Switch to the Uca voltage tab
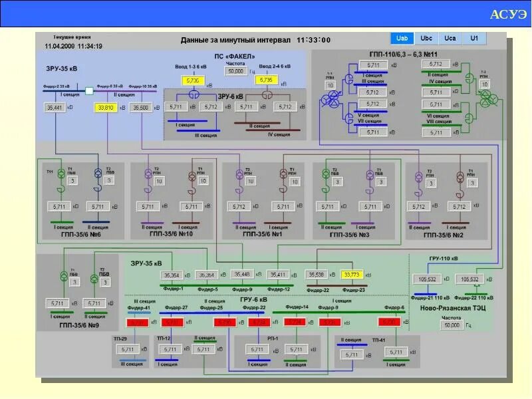Screen dimensions: 532x399 pos(450,39)
